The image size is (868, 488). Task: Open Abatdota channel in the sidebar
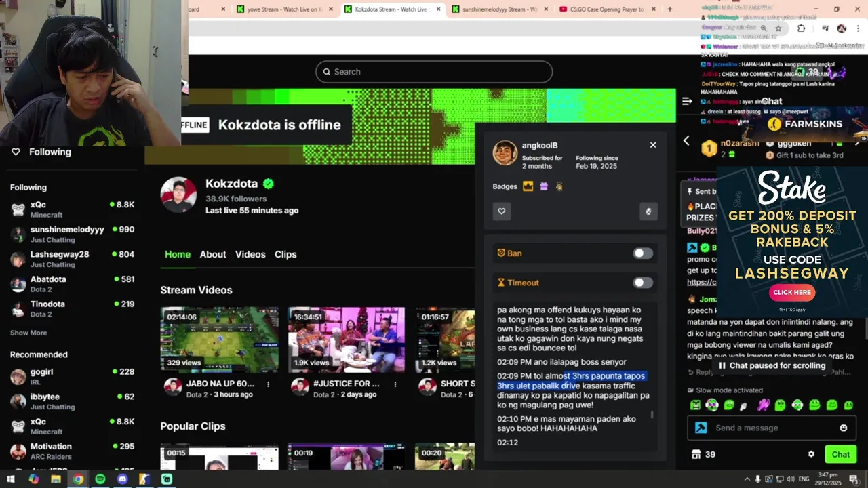tap(72, 284)
